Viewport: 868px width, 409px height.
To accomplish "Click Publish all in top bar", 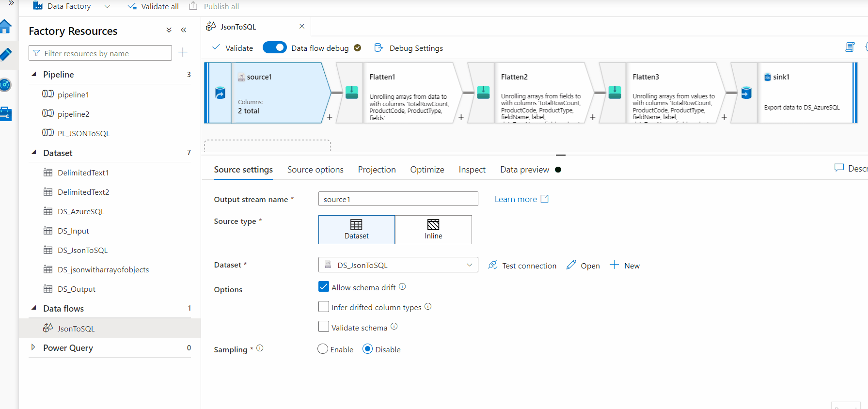I will pos(214,6).
